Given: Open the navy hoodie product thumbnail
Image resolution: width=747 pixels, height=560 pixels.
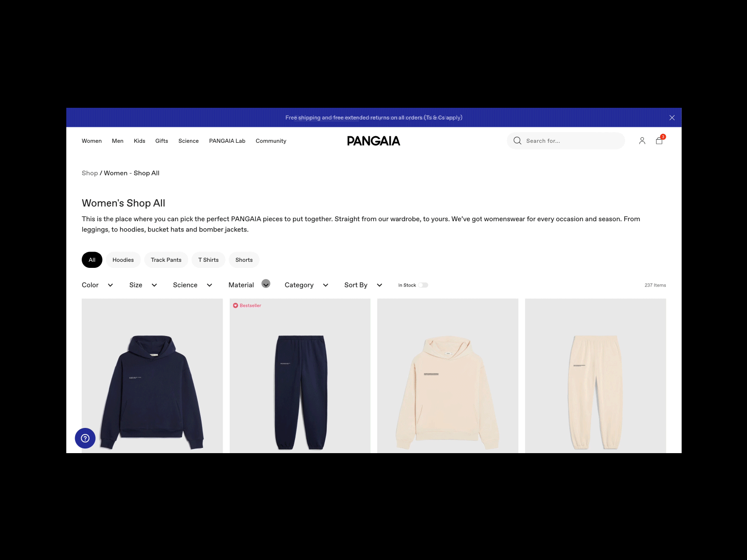Looking at the screenshot, I should 152,376.
